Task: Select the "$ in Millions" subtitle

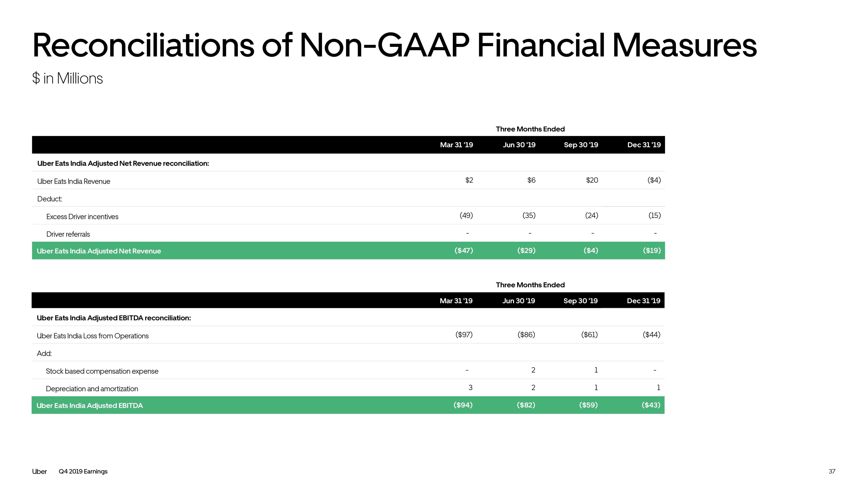Action: tap(67, 78)
